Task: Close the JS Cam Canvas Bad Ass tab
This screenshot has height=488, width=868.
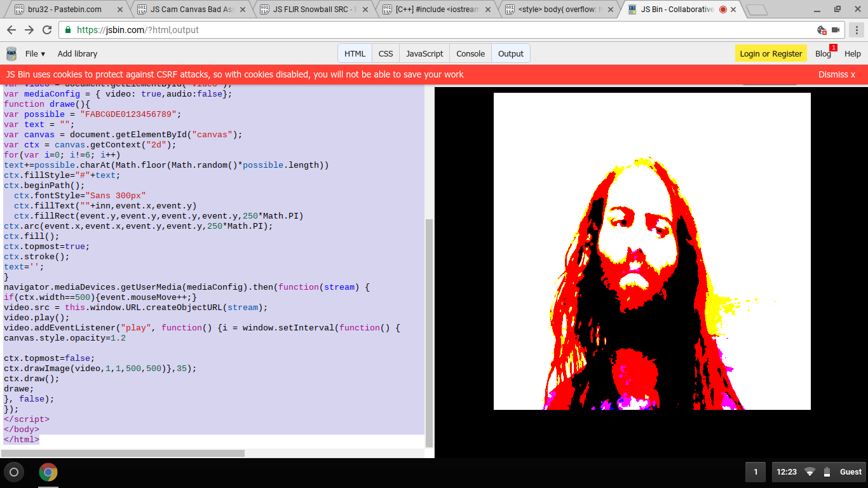Action: coord(243,10)
